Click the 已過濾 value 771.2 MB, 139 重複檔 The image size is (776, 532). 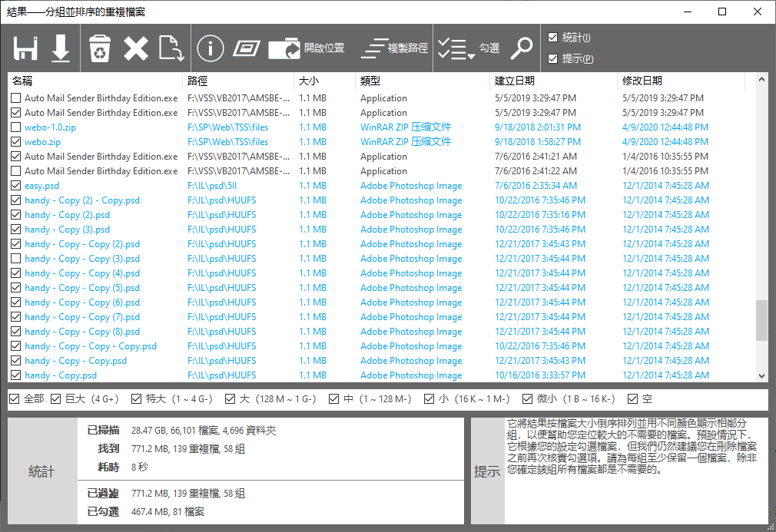pos(188,494)
